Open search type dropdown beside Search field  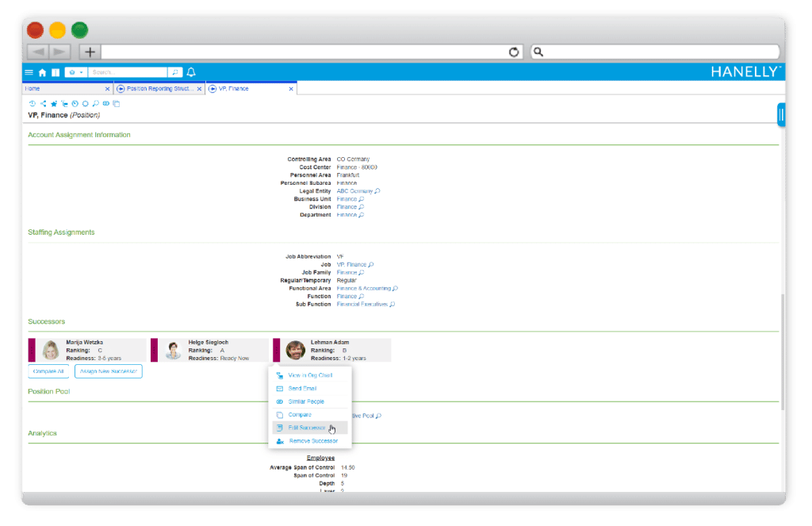click(76, 72)
